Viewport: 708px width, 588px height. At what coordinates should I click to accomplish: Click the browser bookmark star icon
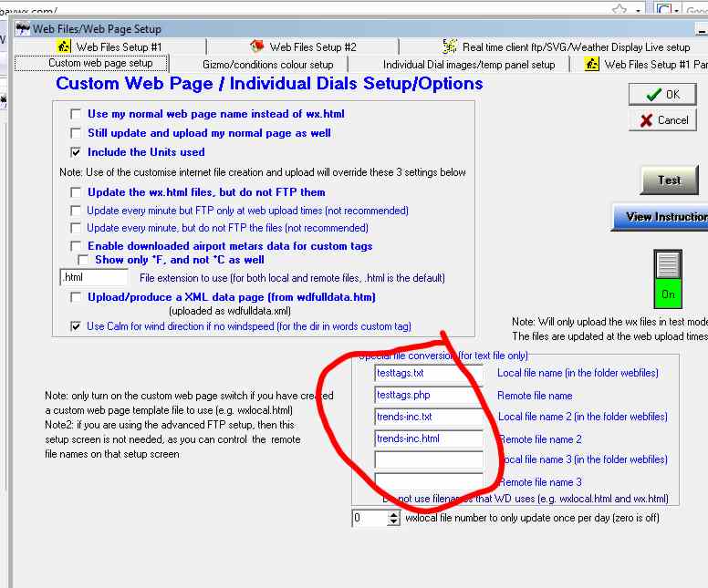619,9
